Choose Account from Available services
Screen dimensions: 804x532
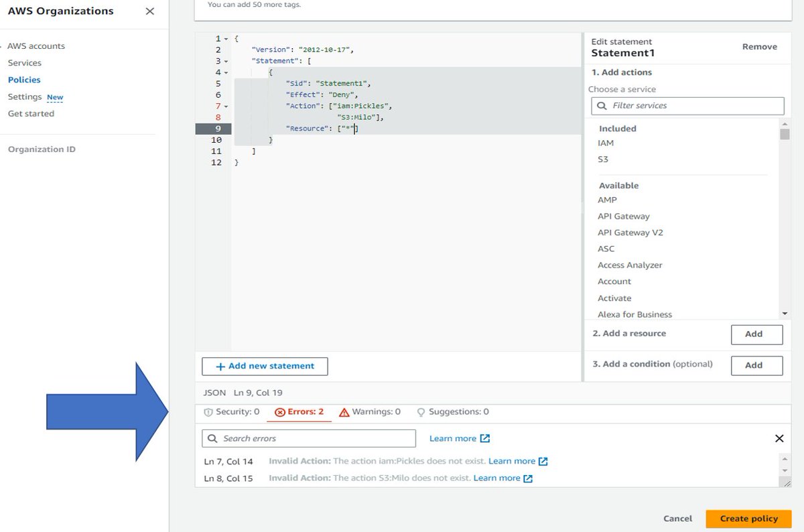(x=614, y=281)
